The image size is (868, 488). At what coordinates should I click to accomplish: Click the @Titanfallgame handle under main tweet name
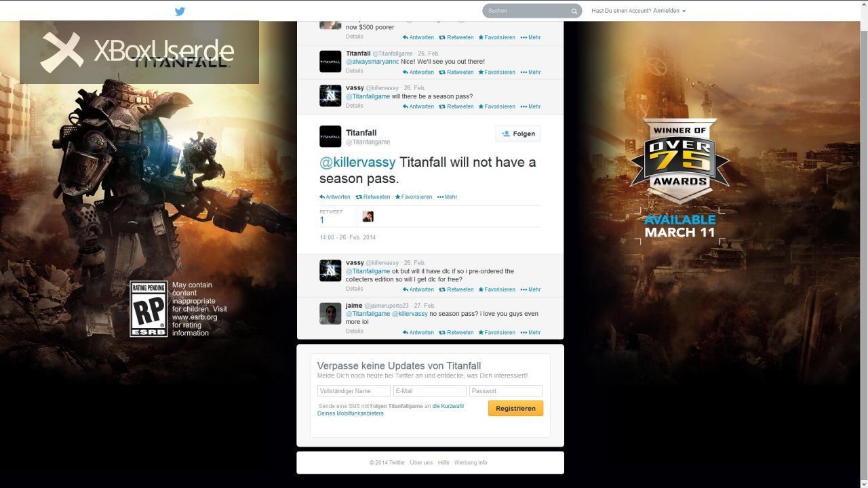pyautogui.click(x=368, y=142)
